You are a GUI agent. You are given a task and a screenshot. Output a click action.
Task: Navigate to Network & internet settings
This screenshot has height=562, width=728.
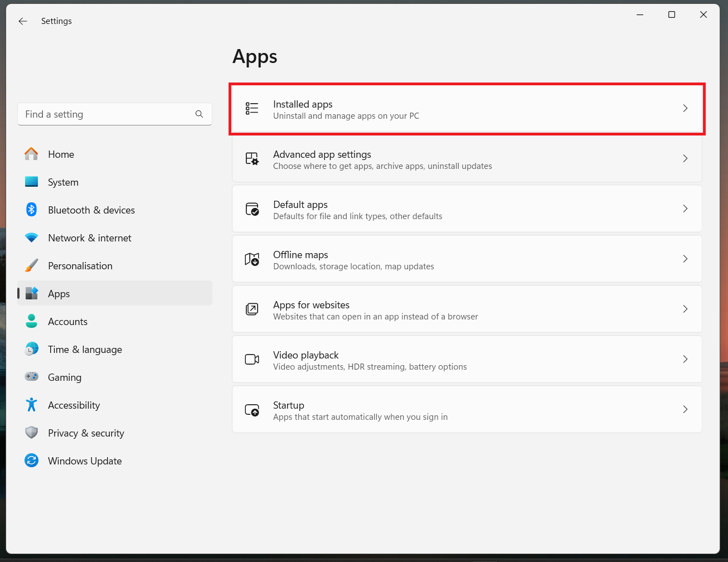[x=90, y=238]
